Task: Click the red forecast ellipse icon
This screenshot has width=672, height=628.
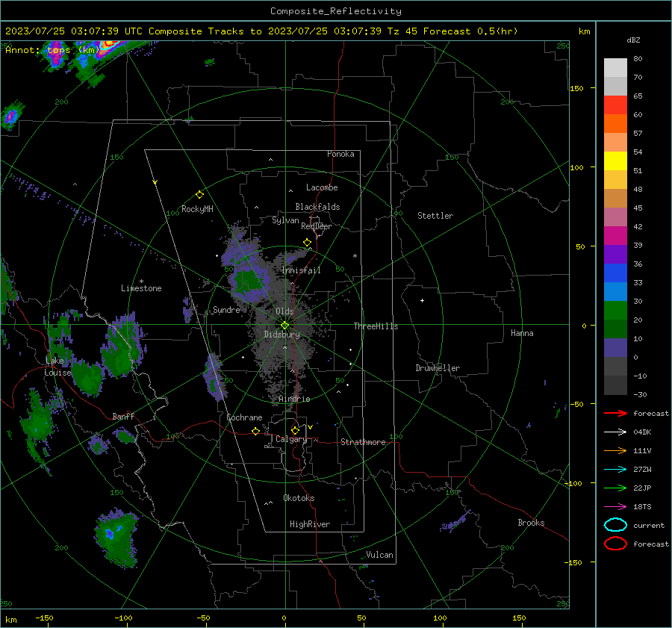Action: [615, 544]
